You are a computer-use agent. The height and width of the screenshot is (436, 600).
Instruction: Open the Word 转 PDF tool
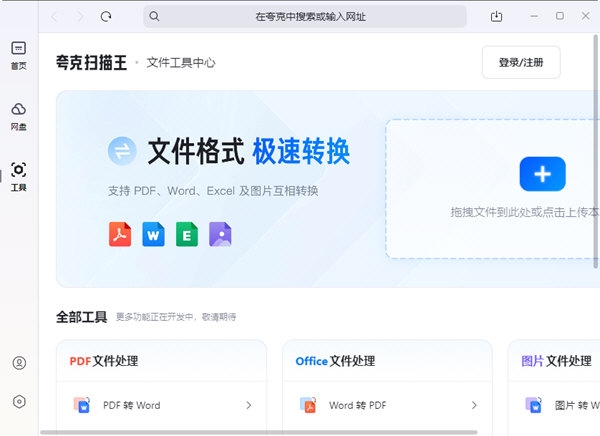387,405
